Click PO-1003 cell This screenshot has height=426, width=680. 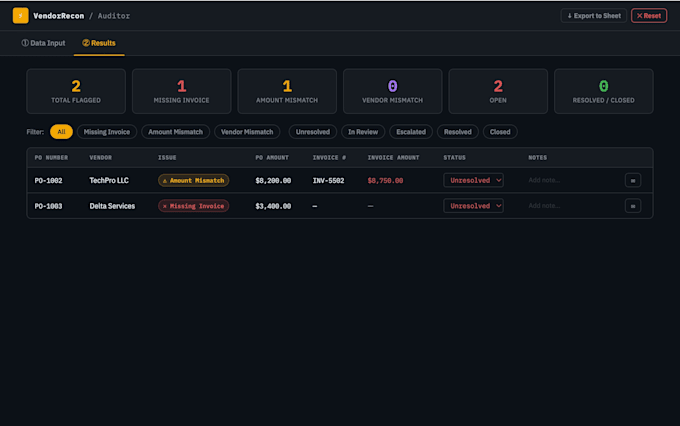click(49, 206)
